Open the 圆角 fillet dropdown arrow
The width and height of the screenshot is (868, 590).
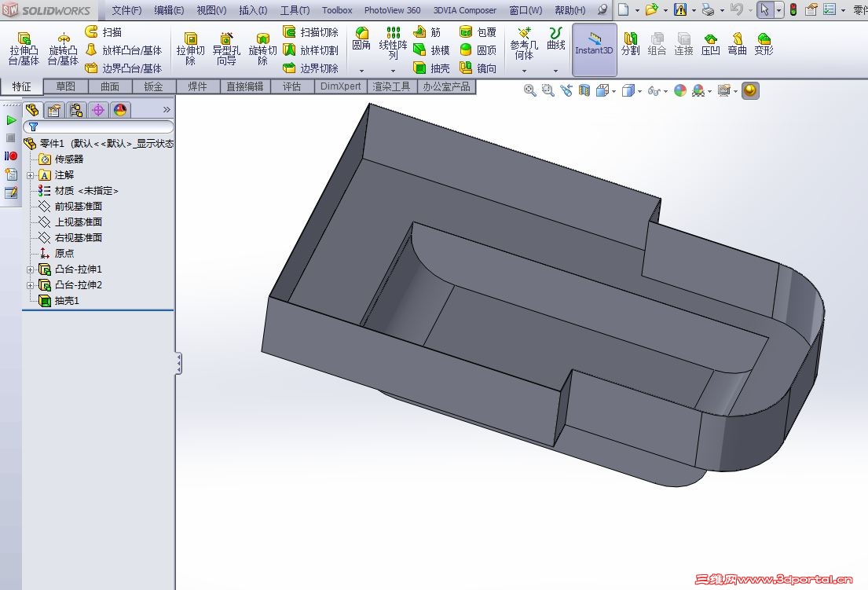(361, 71)
